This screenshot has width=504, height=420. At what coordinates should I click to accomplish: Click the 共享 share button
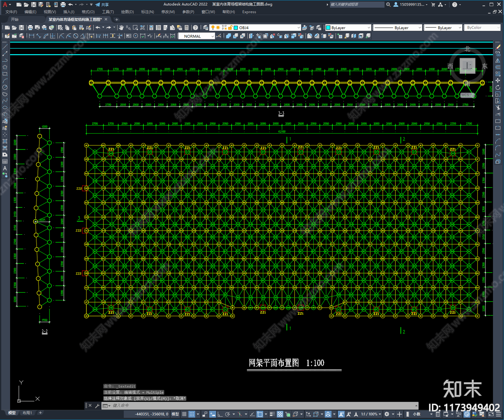click(x=102, y=4)
